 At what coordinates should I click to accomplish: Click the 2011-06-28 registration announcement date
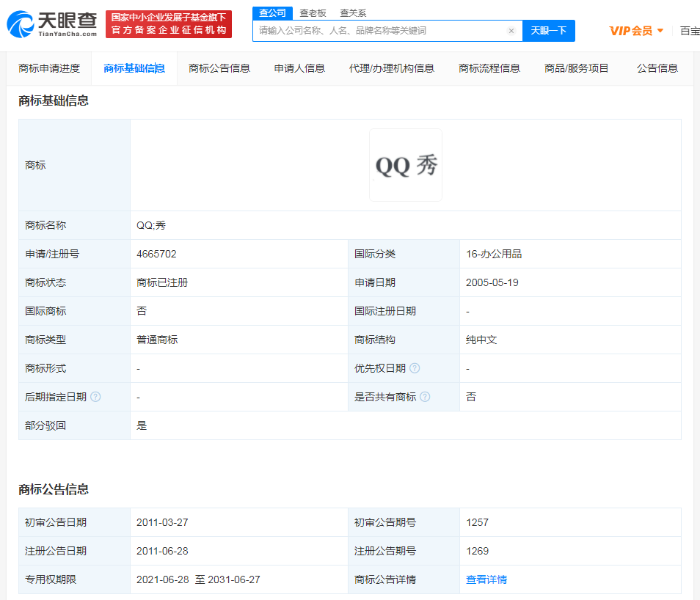162,551
